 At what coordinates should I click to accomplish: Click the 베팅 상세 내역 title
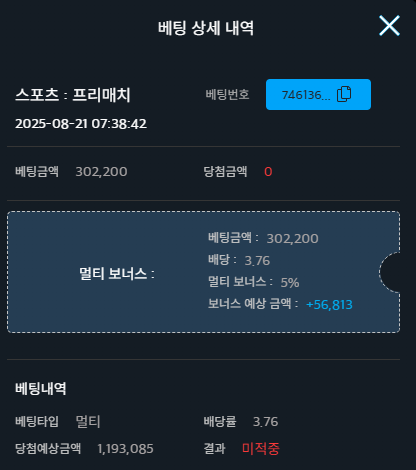coord(206,28)
